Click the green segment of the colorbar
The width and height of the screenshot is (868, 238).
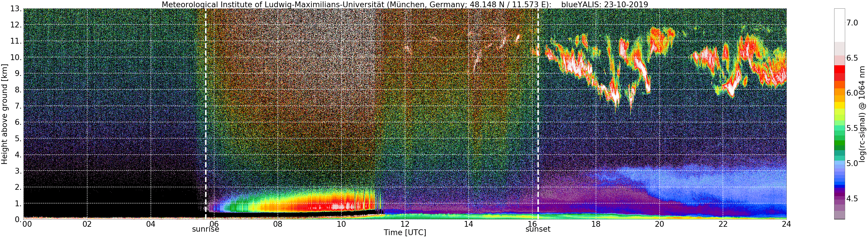click(x=839, y=143)
